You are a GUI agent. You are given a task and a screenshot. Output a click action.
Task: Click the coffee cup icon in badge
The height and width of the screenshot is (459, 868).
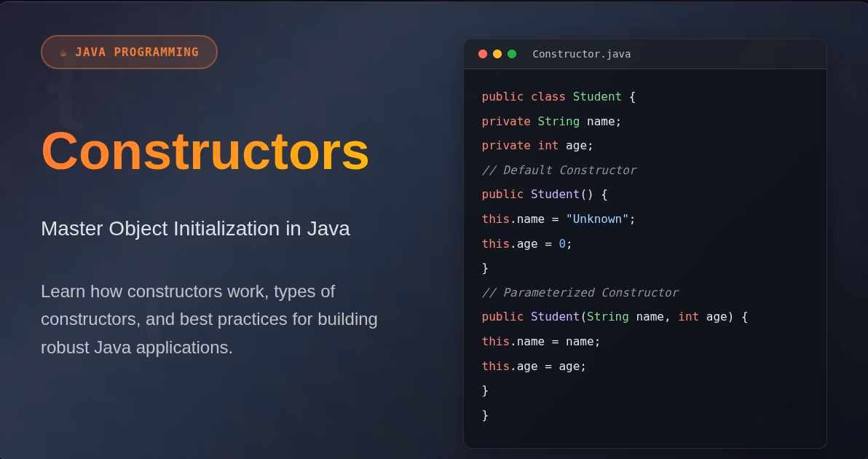click(63, 52)
